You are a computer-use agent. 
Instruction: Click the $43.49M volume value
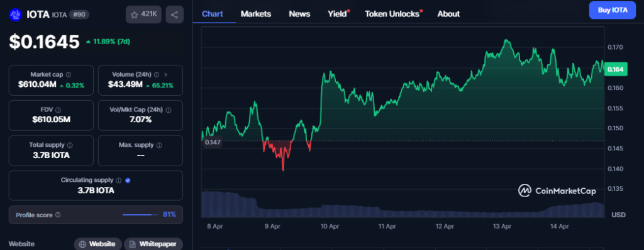point(125,85)
